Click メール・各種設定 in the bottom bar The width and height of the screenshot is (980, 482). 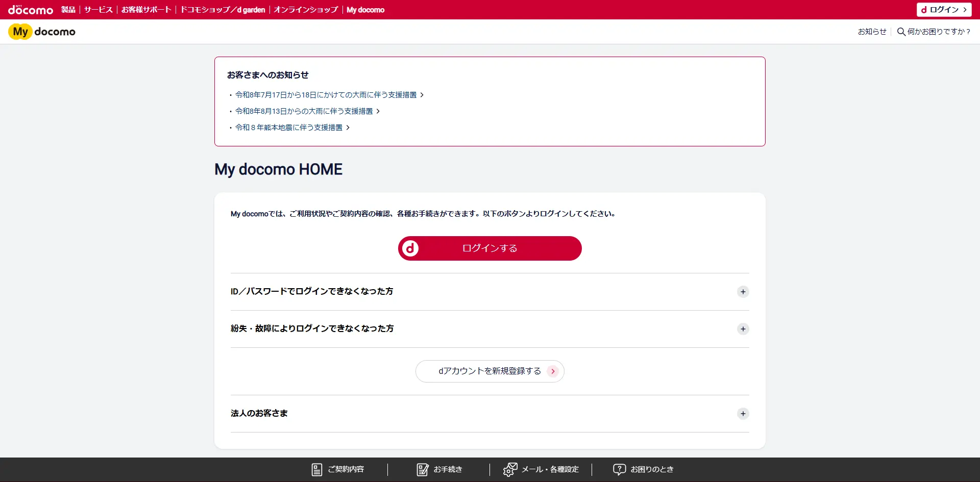point(541,470)
